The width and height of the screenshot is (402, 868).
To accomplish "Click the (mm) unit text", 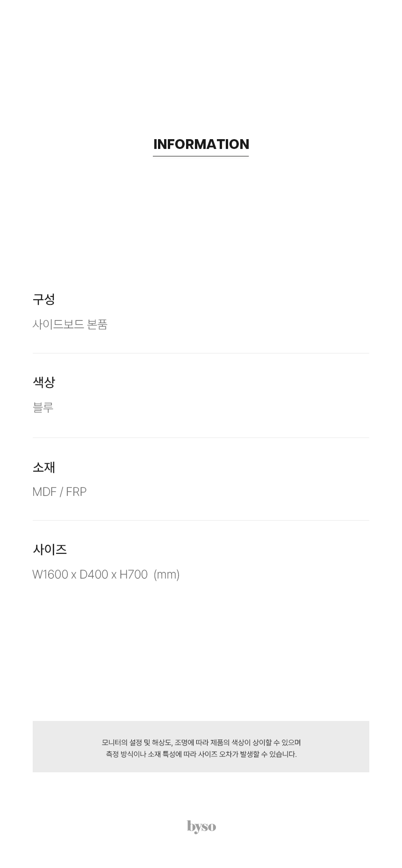I will [166, 574].
